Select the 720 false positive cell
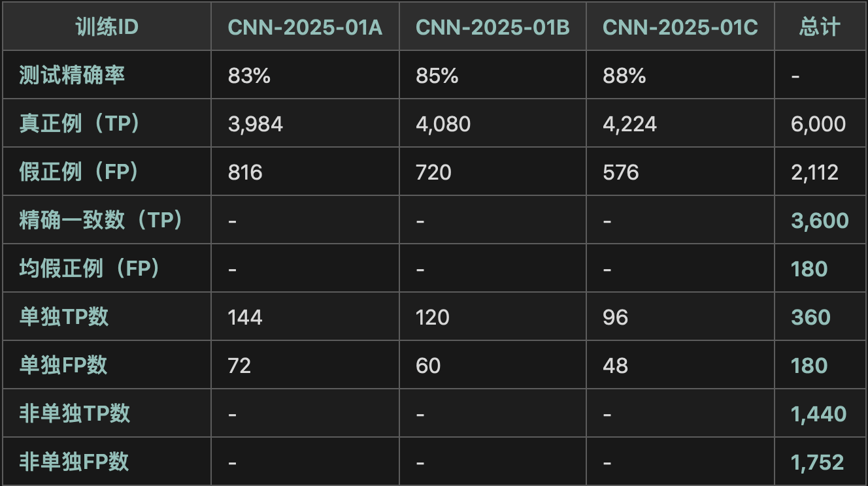The height and width of the screenshot is (486, 868). pyautogui.click(x=433, y=172)
